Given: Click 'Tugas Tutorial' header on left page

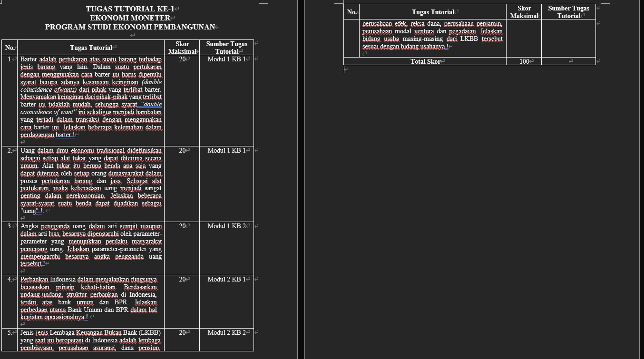Looking at the screenshot, I should point(91,48).
